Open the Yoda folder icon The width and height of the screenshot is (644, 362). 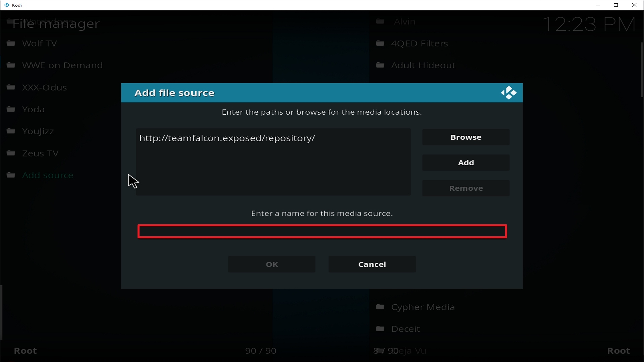tap(11, 109)
